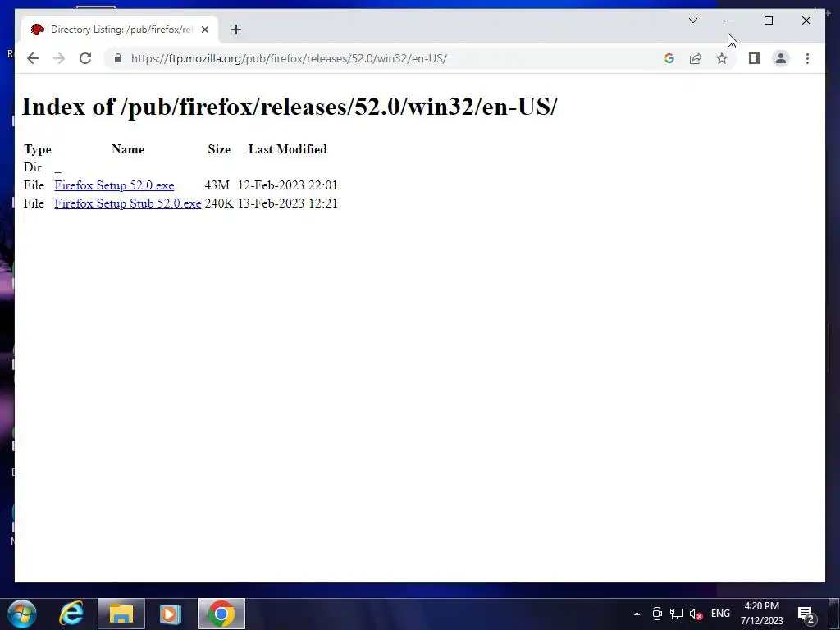Open the notification center icon
Viewport: 840px width, 630px height.
coord(807,615)
